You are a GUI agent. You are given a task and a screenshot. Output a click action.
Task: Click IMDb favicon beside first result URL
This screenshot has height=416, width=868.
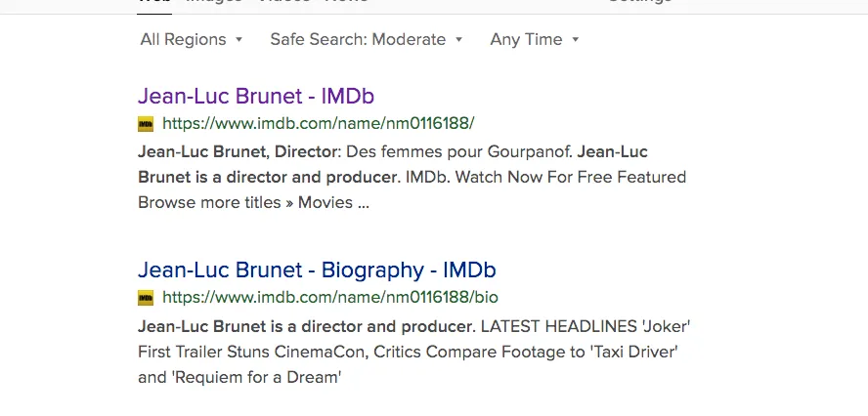coord(146,124)
